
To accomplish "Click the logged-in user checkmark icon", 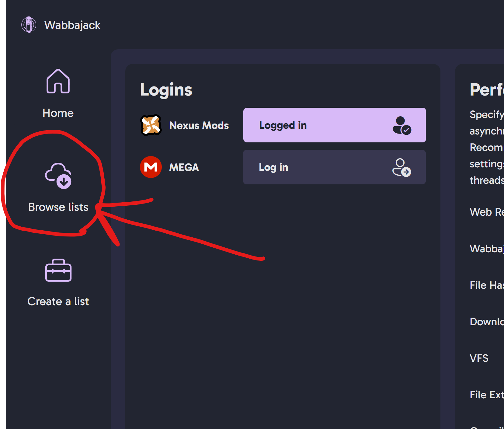I will click(x=402, y=125).
